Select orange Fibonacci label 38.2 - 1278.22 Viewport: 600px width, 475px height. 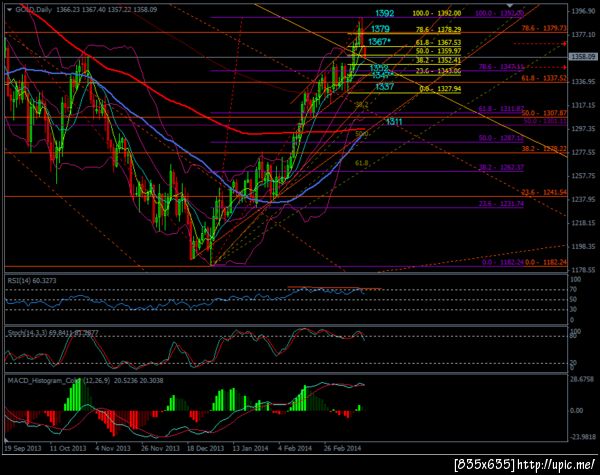[x=544, y=149]
